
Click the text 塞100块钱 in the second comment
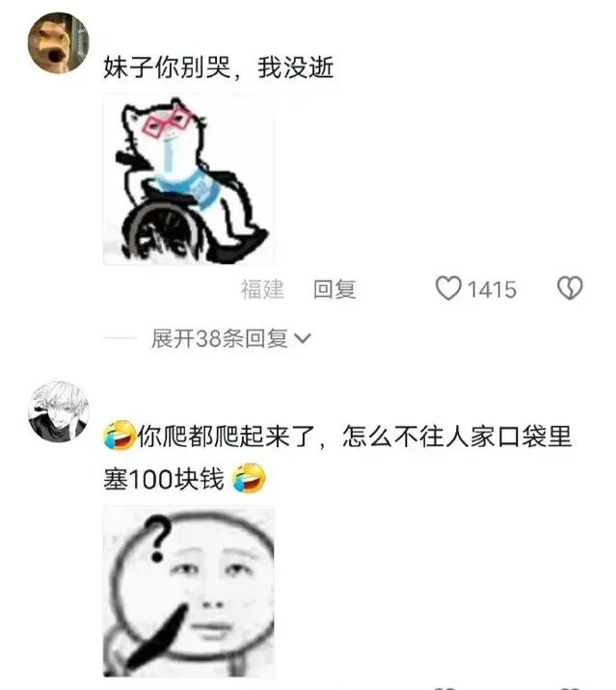pos(164,479)
